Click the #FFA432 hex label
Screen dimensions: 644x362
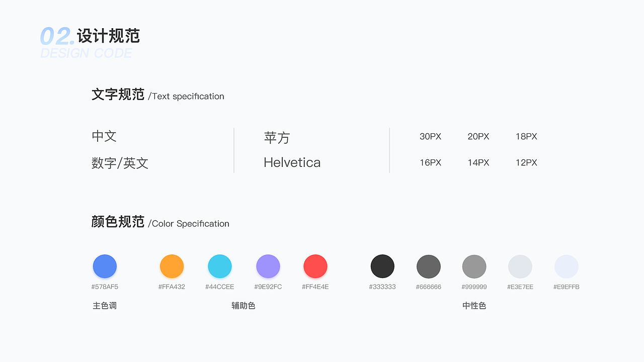click(172, 287)
